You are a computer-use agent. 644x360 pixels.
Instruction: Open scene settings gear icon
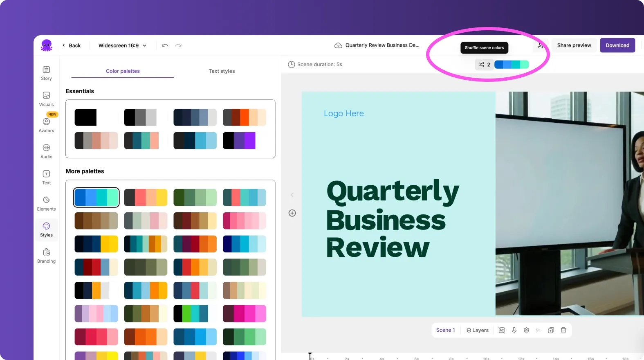[x=526, y=330]
